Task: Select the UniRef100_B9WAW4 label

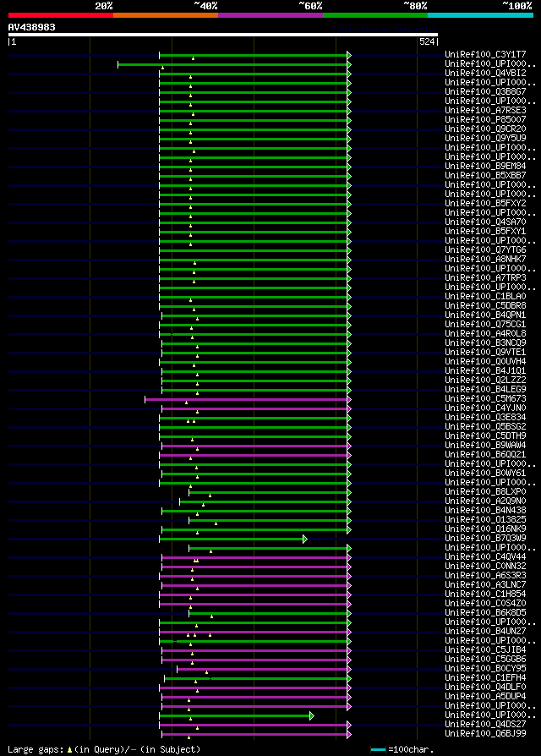Action: pos(485,446)
